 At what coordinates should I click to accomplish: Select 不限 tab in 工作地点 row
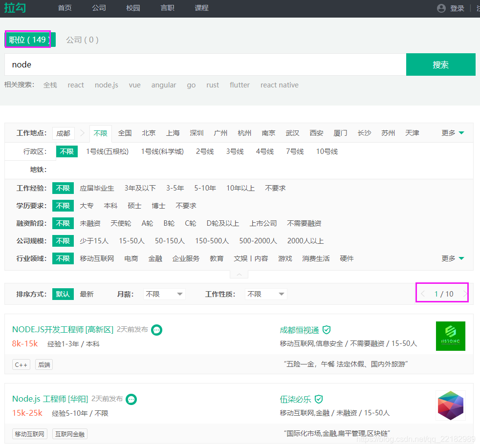pyautogui.click(x=100, y=133)
